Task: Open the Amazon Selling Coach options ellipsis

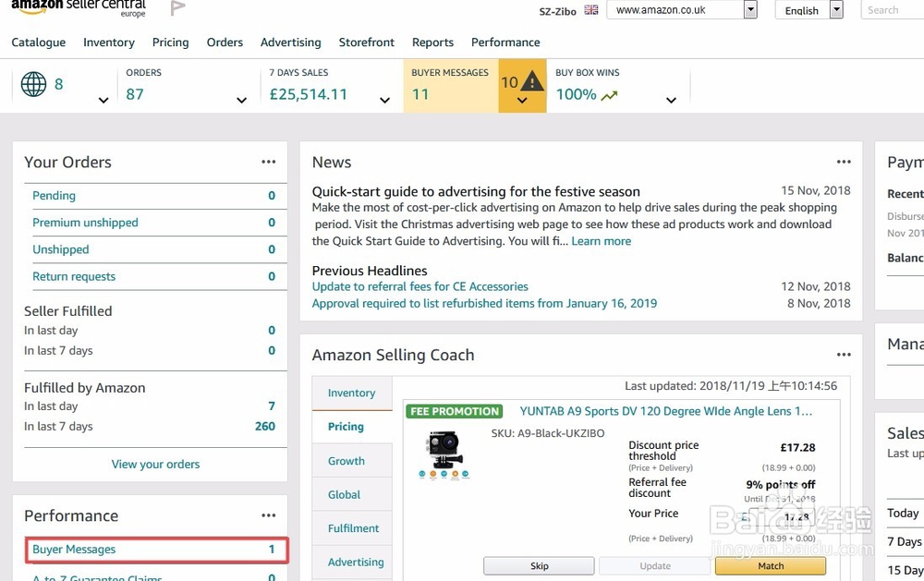Action: (844, 354)
